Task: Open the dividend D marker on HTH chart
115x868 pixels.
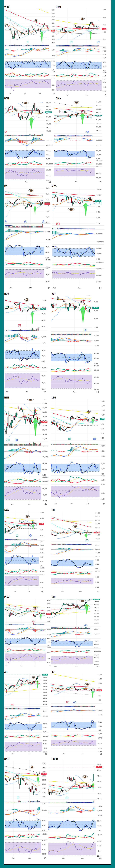Action: (16, 440)
